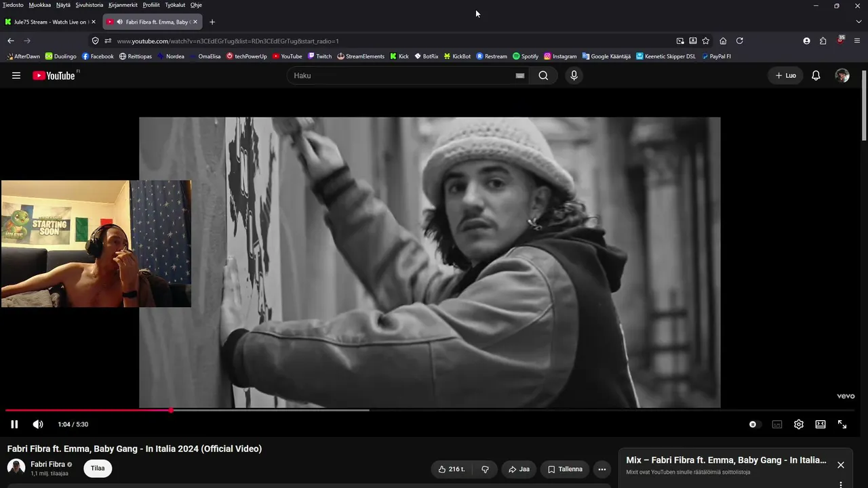Share the video using Jaa button

pyautogui.click(x=519, y=469)
